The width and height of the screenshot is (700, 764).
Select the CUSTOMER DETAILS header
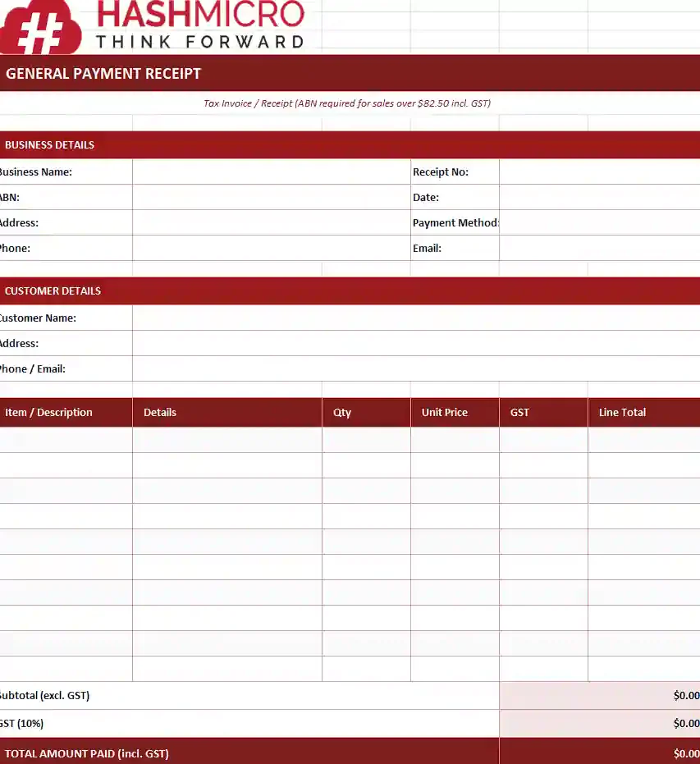pyautogui.click(x=350, y=291)
